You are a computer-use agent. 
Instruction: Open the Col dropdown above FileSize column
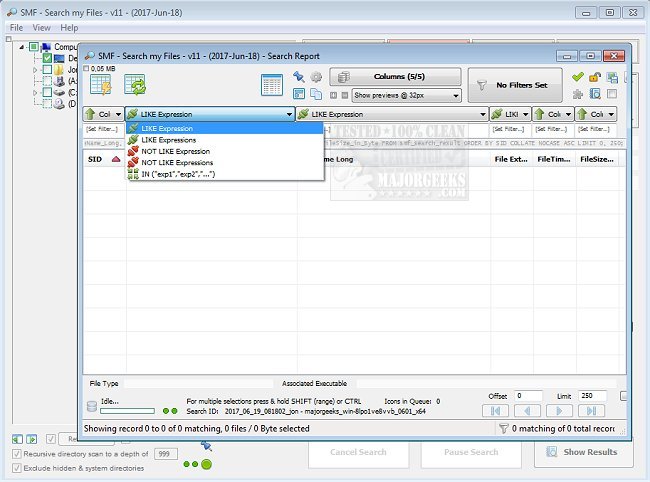(596, 114)
